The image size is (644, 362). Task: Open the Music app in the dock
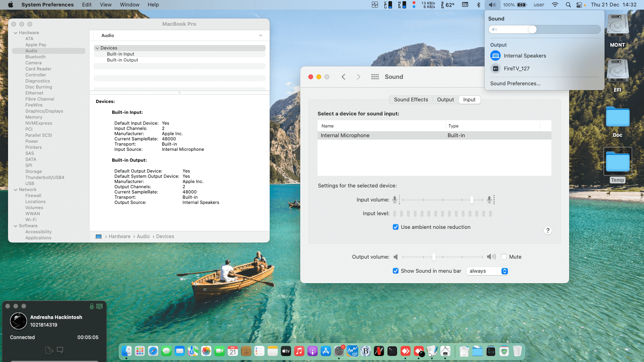299,351
